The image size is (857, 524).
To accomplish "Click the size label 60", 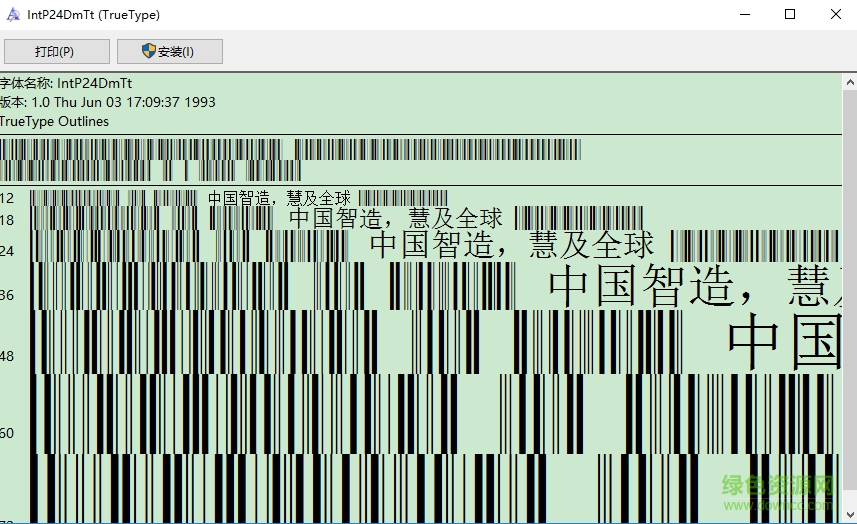I will (x=7, y=433).
